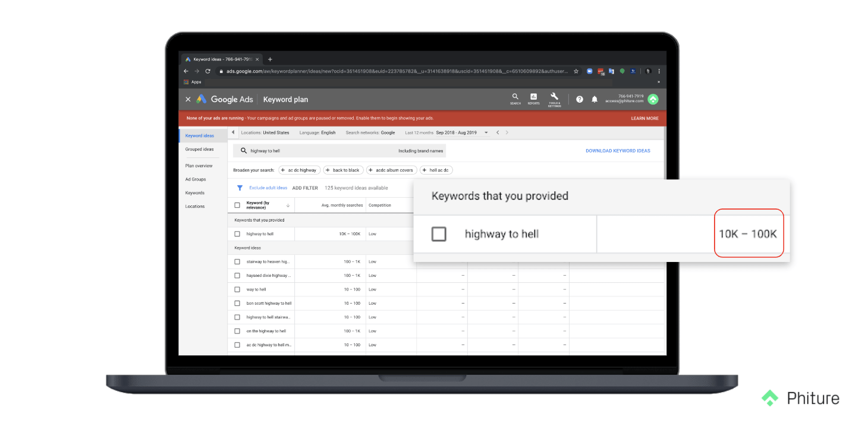Click the Zoom extension icon in toolbar
Viewport: 868px width, 436px height.
(x=590, y=71)
